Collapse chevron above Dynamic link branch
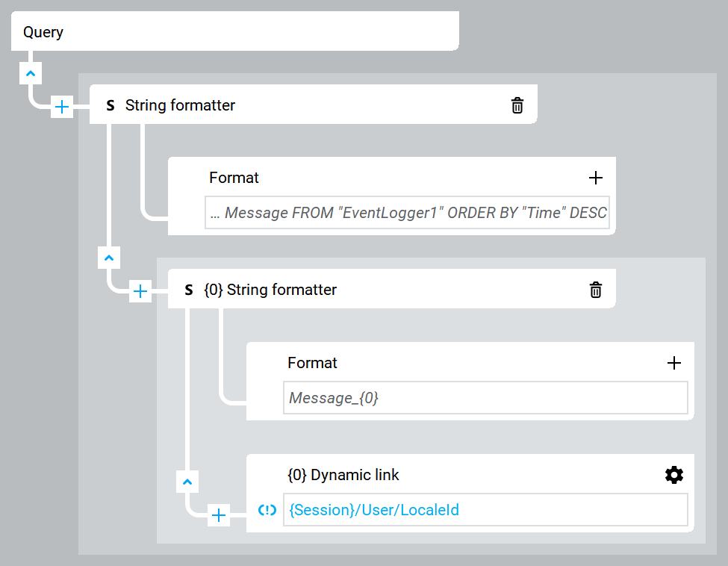Image resolution: width=728 pixels, height=566 pixels. pos(187,482)
